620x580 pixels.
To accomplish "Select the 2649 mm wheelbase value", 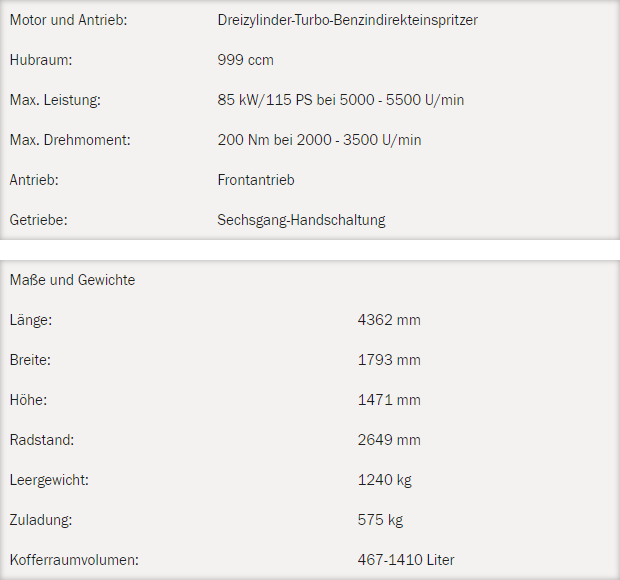I will 389,440.
